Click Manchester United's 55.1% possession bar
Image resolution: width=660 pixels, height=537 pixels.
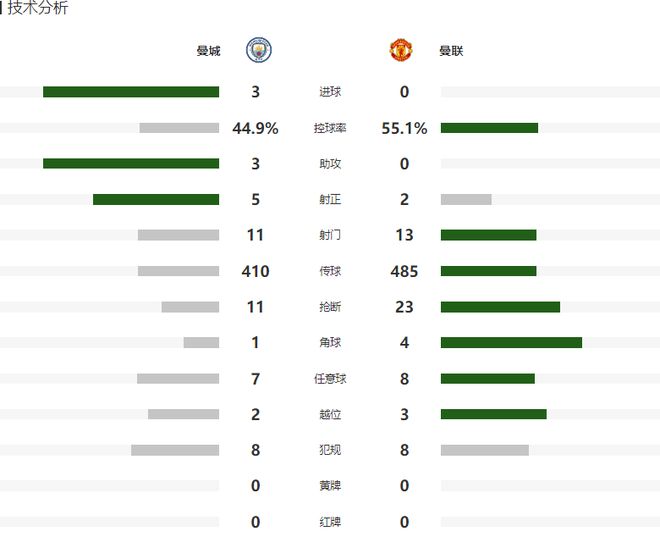pyautogui.click(x=489, y=128)
